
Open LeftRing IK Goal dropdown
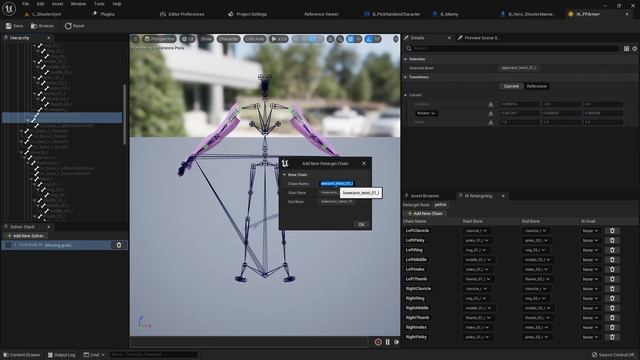click(590, 250)
